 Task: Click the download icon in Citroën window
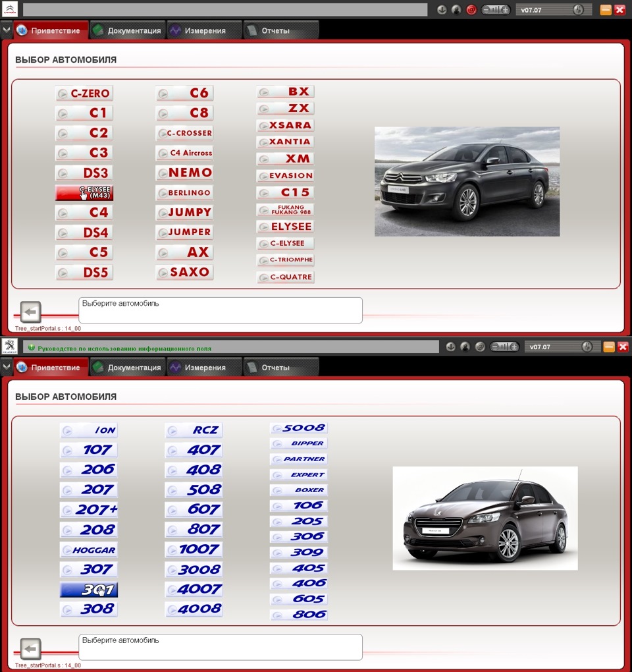(442, 10)
